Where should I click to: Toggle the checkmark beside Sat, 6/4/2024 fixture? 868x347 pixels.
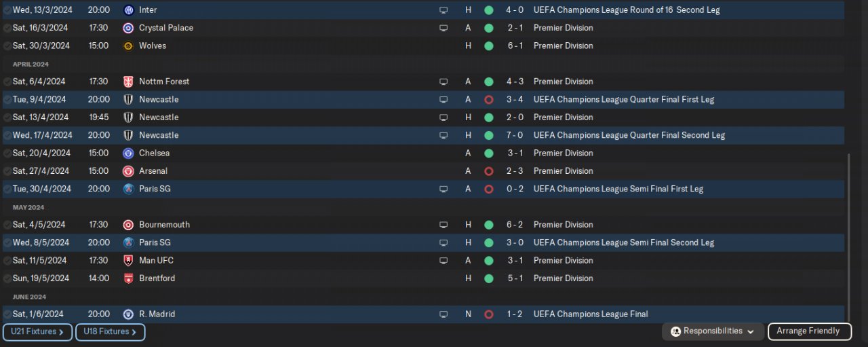point(7,81)
